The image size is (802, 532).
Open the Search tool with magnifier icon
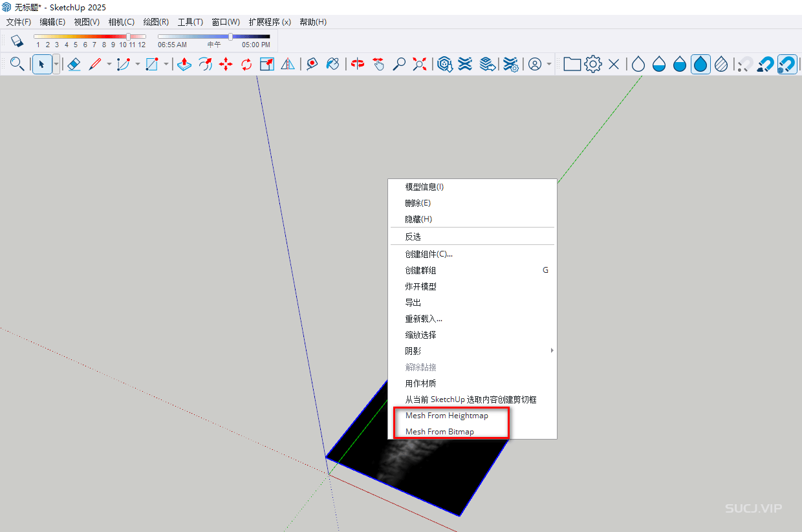pyautogui.click(x=17, y=64)
